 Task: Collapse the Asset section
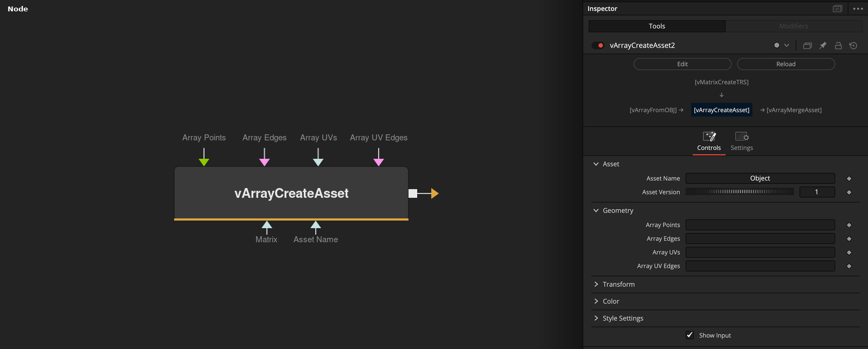pyautogui.click(x=596, y=164)
